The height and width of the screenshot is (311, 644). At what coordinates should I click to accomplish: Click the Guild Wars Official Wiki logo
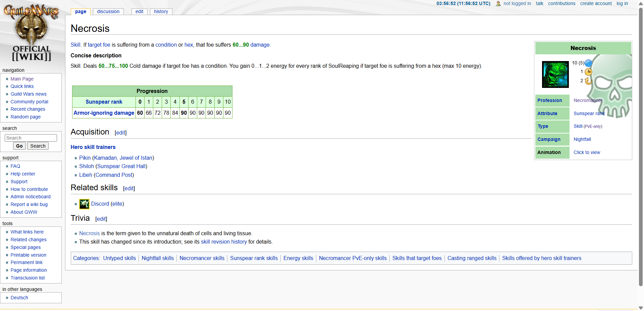[x=31, y=33]
